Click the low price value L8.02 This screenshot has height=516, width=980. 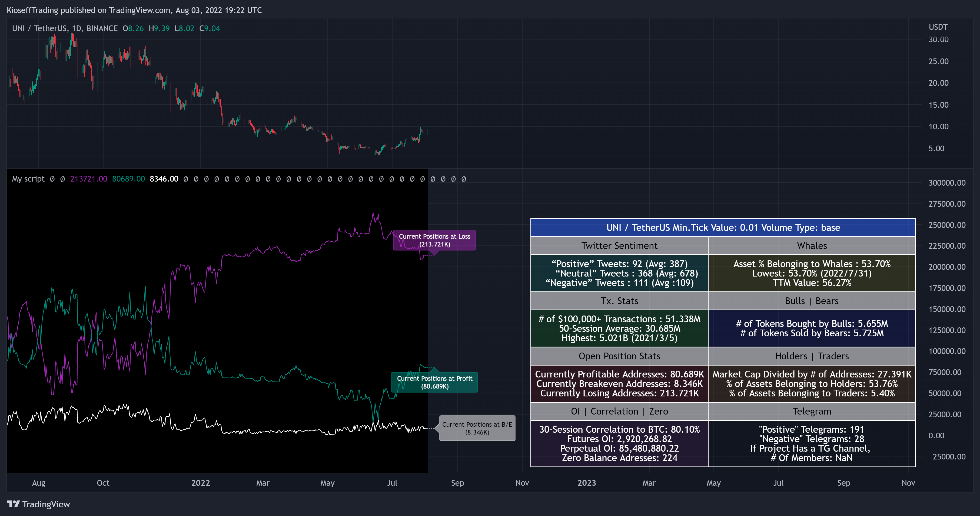click(184, 28)
